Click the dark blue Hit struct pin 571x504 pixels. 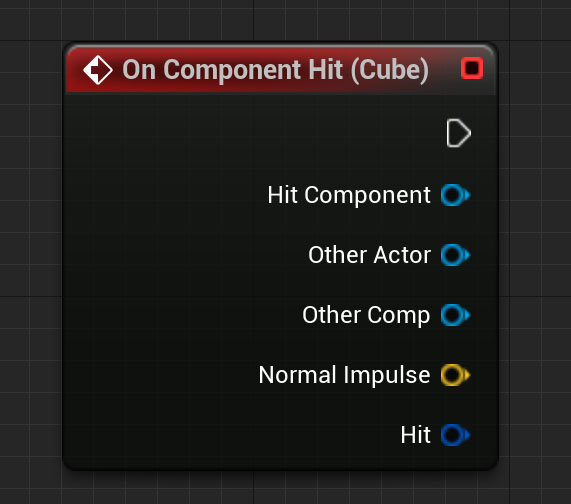pyautogui.click(x=455, y=435)
